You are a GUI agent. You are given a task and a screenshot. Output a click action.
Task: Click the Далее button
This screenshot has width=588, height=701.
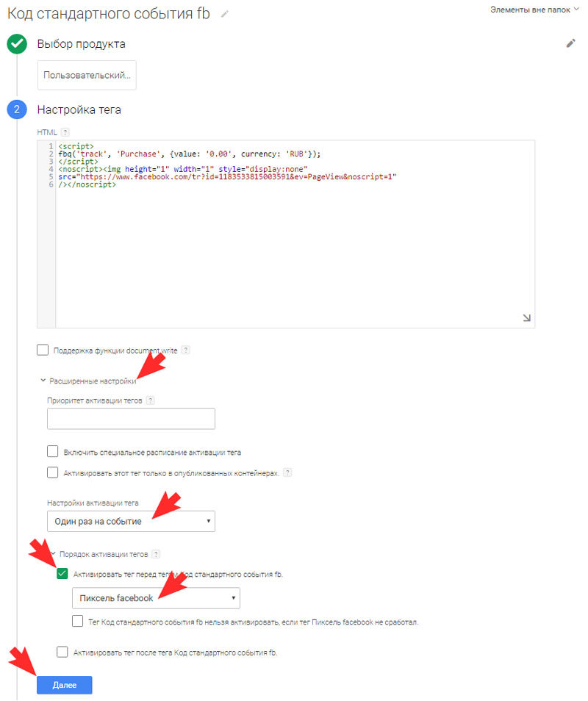65,685
